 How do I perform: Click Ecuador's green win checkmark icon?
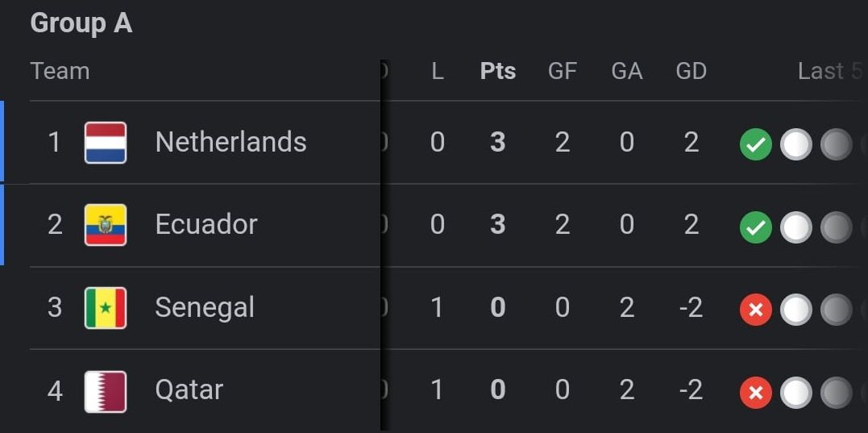pos(755,227)
